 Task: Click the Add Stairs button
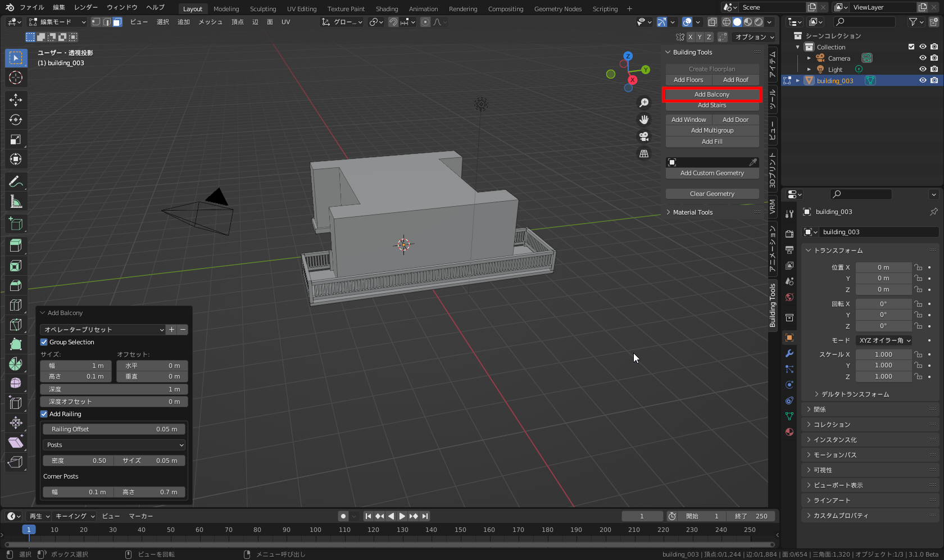click(x=712, y=105)
